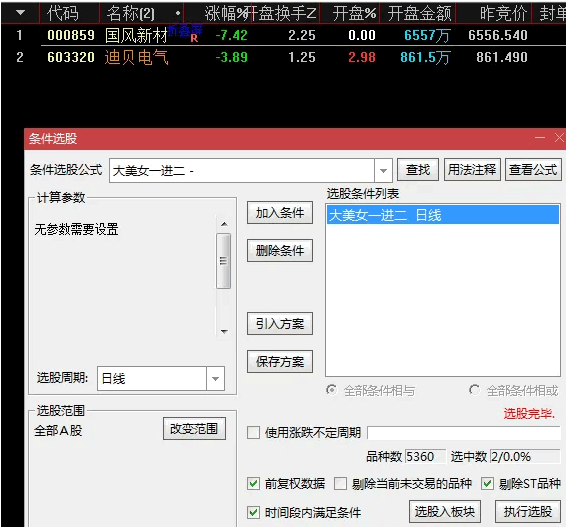
Task: Click the parameters scrollbar down arrow
Action: click(x=224, y=331)
